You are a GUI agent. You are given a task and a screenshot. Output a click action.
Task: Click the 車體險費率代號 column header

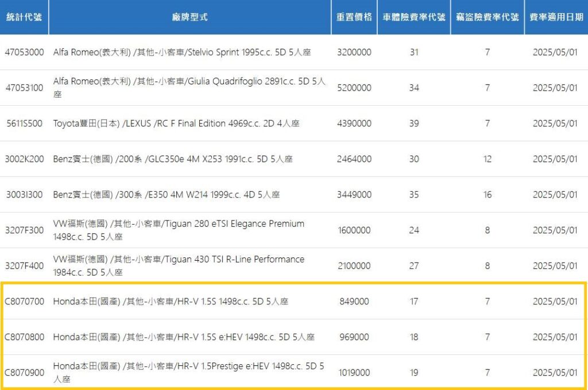[x=413, y=17]
